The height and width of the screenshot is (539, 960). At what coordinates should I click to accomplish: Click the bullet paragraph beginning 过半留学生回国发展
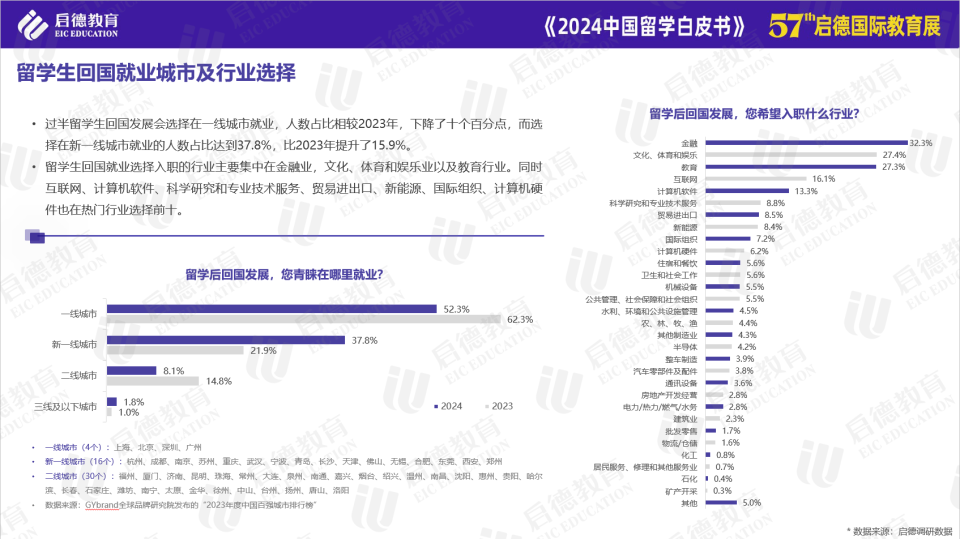(293, 135)
